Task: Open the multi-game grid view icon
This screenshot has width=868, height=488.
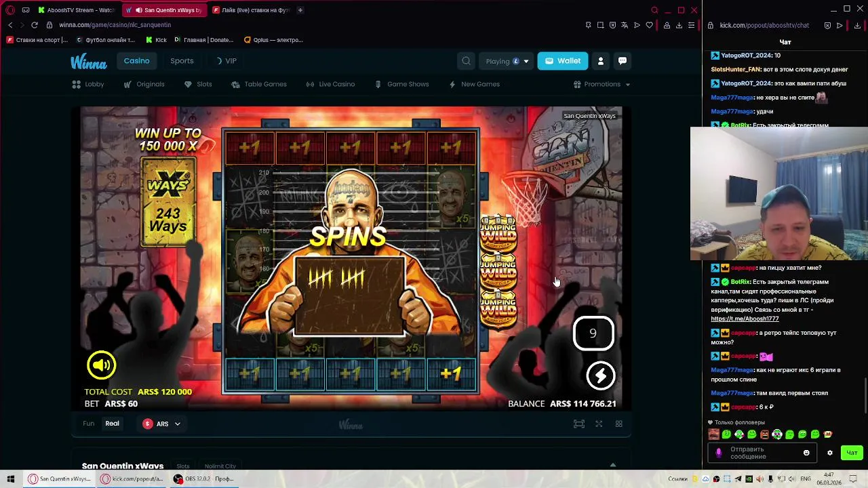Action: click(x=618, y=424)
